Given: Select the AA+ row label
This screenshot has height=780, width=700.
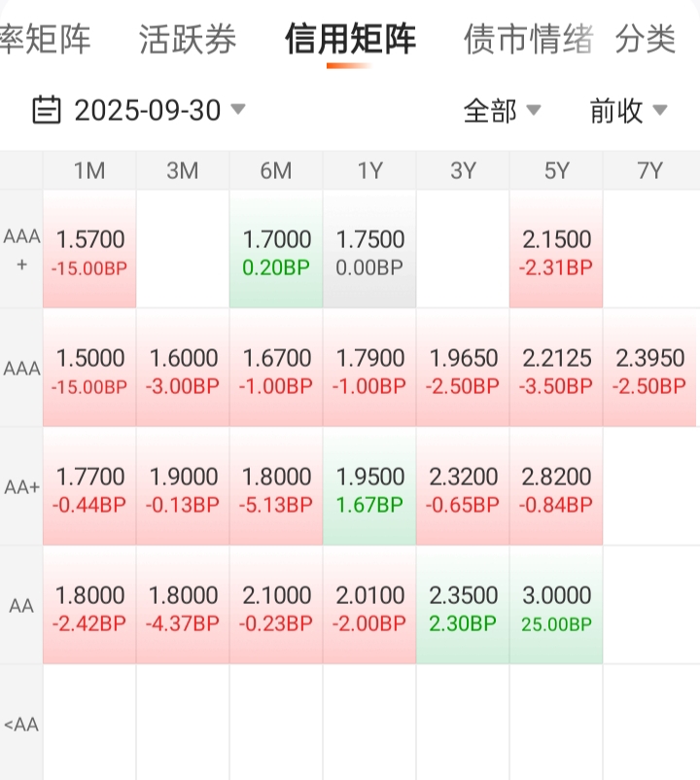Looking at the screenshot, I should (x=21, y=488).
